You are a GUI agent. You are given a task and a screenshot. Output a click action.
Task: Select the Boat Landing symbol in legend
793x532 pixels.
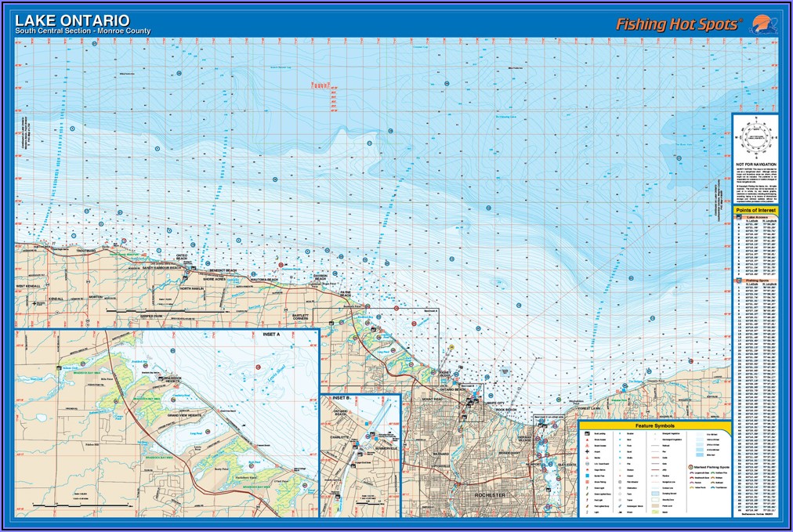(587, 433)
